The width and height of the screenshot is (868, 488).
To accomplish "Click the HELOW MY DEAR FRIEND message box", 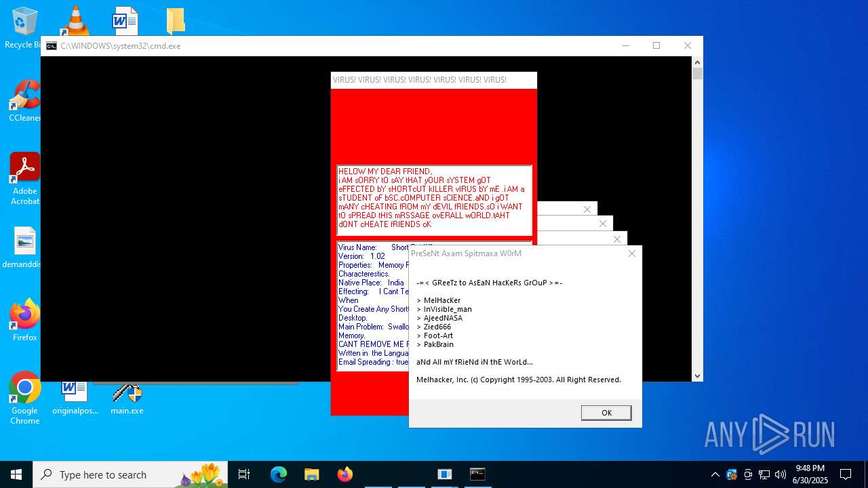I will click(434, 200).
